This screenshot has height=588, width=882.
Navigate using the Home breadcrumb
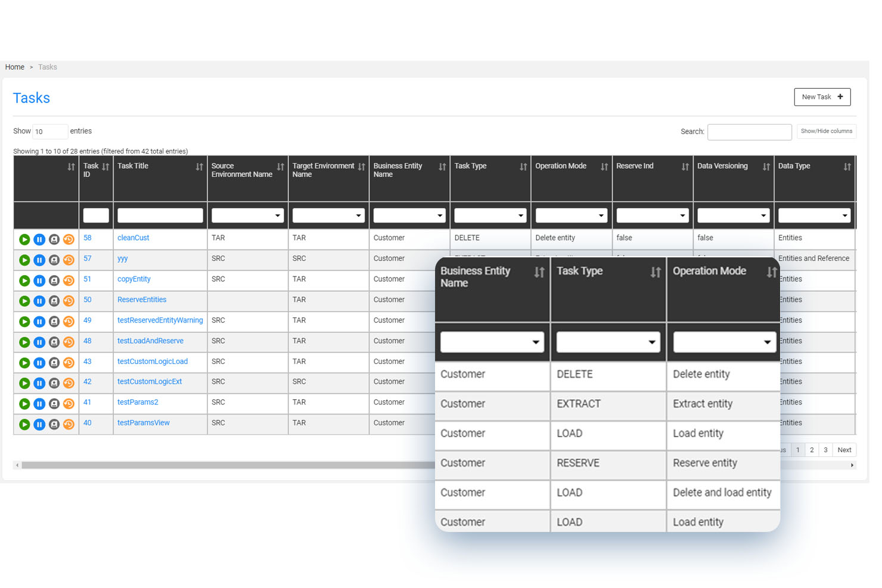click(14, 67)
